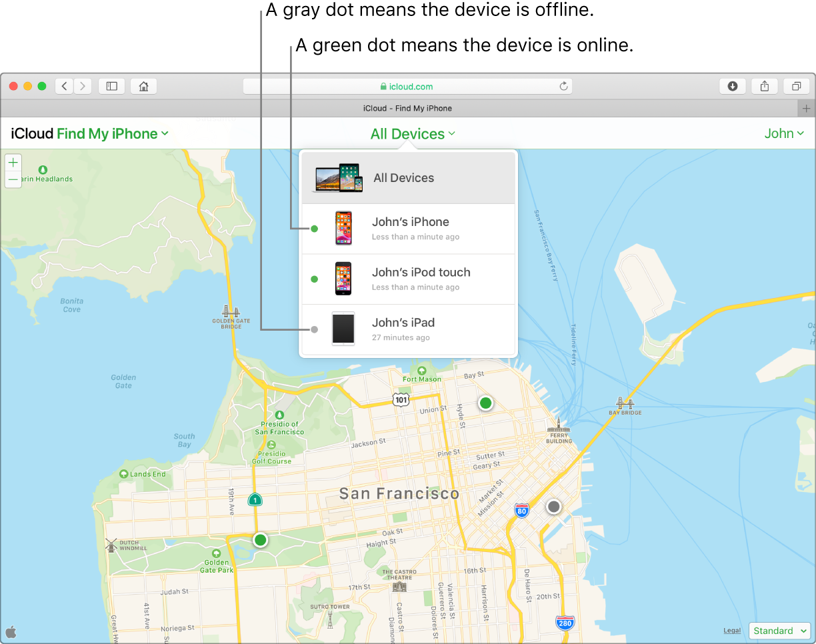The image size is (816, 644).
Task: Click the Interstate 280 shield marker
Action: 565,623
